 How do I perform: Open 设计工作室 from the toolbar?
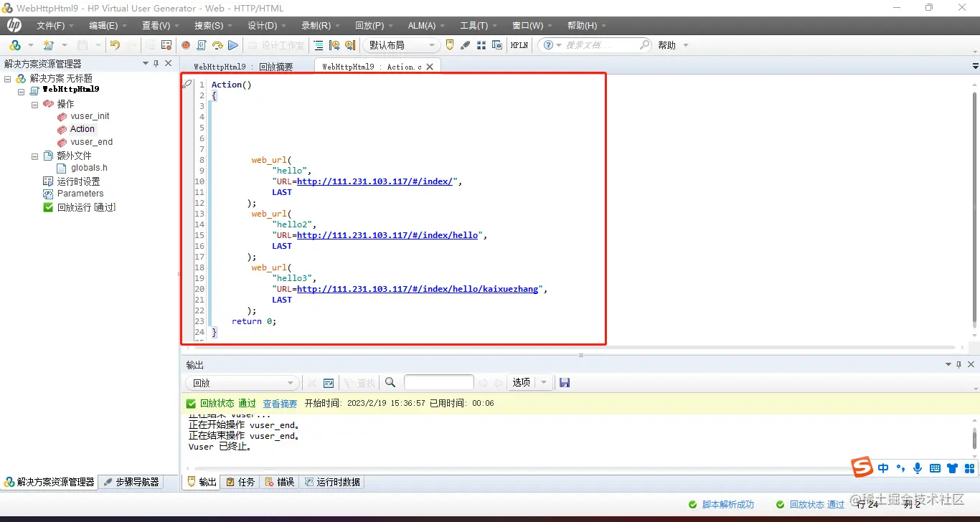tap(280, 44)
